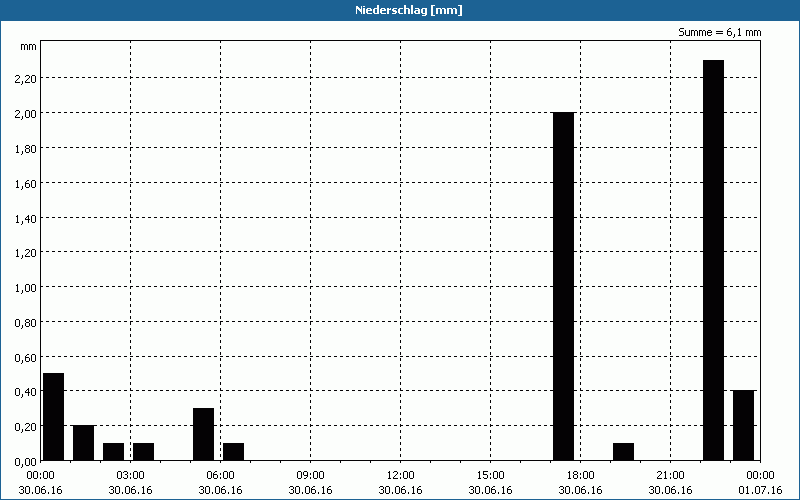The height and width of the screenshot is (500, 800).
Task: Click the 03:00 time label on the x-axis
Action: click(x=131, y=476)
